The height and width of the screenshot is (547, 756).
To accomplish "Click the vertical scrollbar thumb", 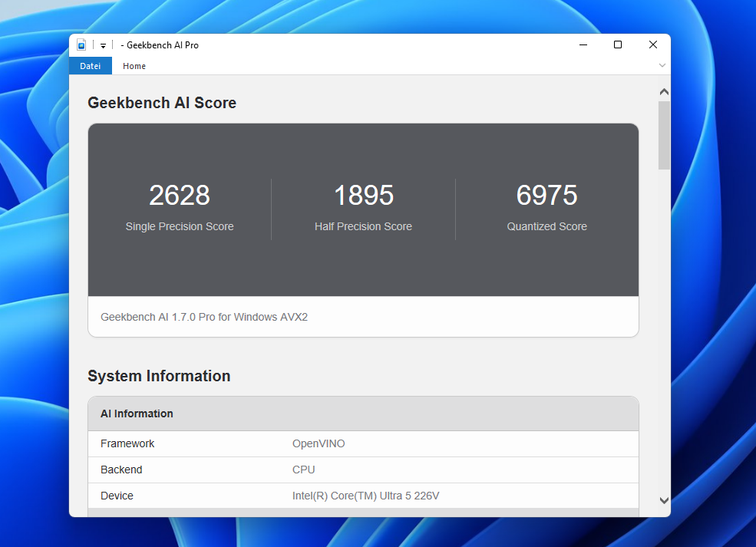I will coord(664,136).
